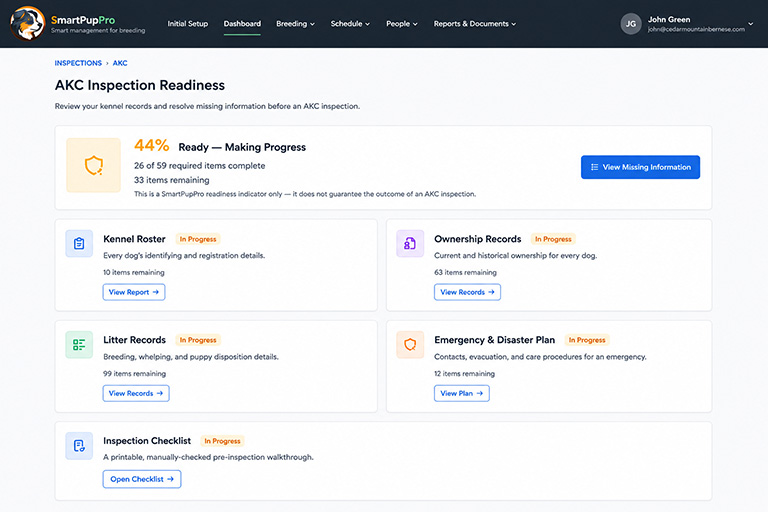Screen dimensions: 768x512
Task: Click the orange shield readiness icon
Action: pyautogui.click(x=94, y=165)
